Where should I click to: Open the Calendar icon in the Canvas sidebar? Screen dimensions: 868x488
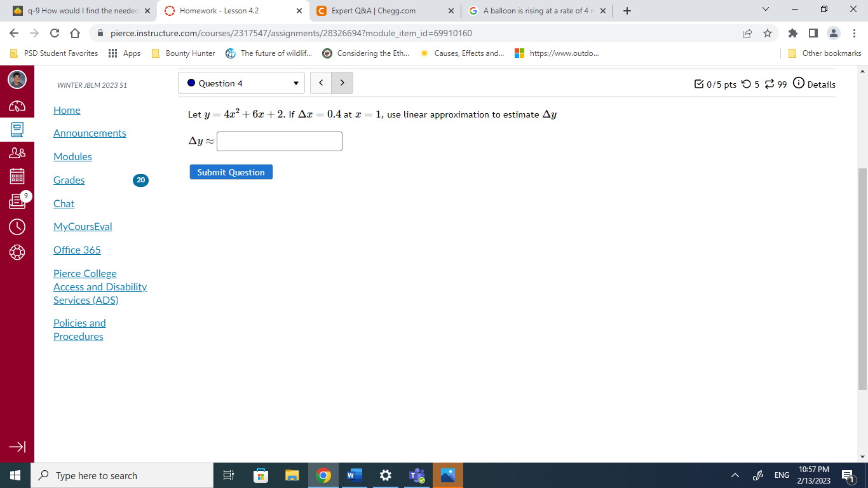click(x=17, y=176)
